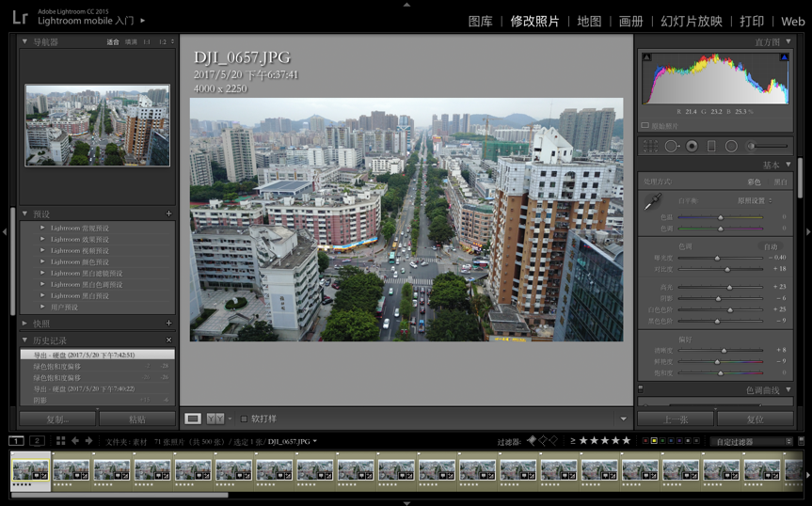Clear history with the X icon
This screenshot has width=812, height=506.
169,340
